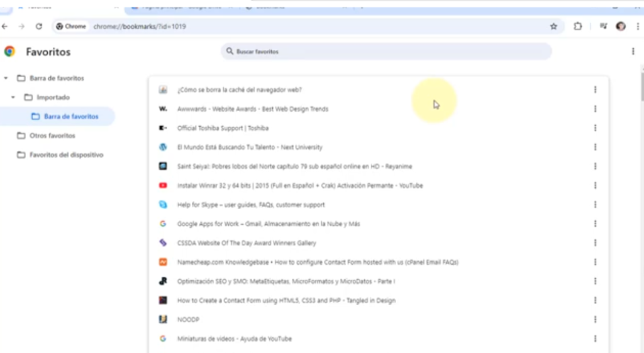Open the Favoritos organize three-dot menu
The width and height of the screenshot is (644, 353).
(633, 52)
